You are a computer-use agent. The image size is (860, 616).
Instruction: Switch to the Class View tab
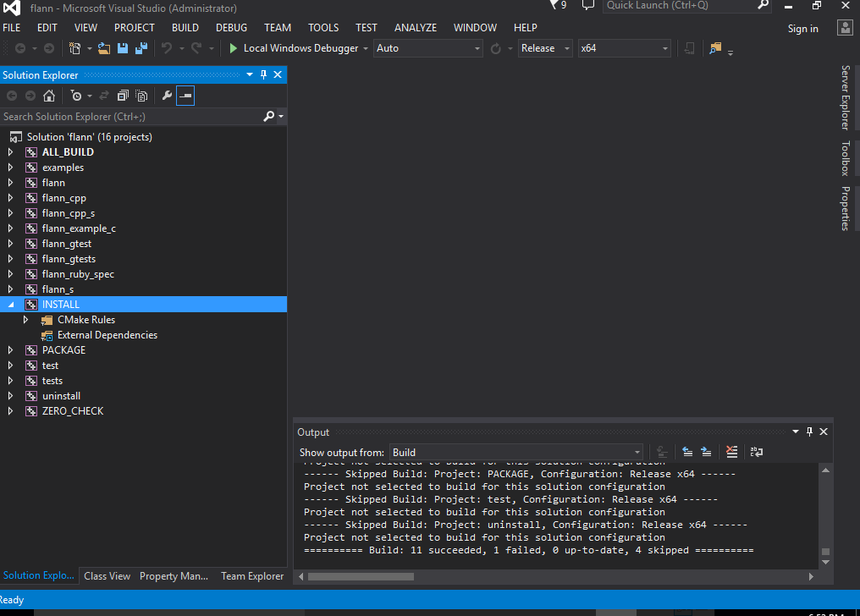click(x=107, y=576)
